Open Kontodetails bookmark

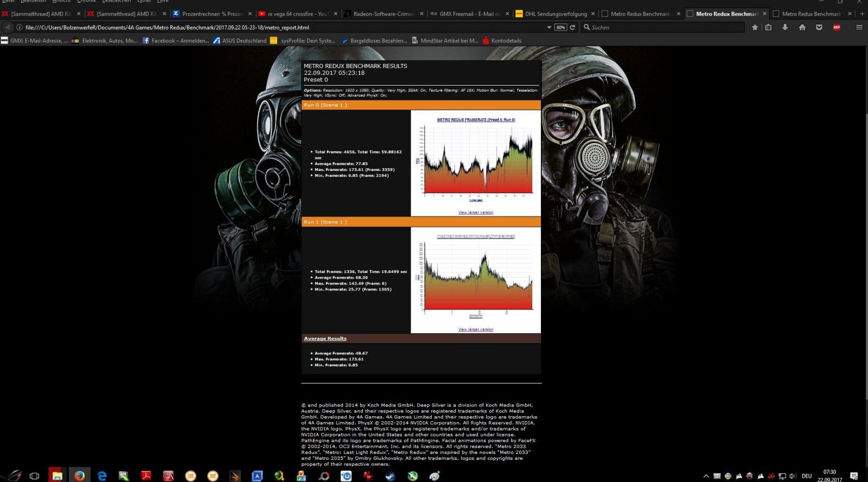(502, 40)
